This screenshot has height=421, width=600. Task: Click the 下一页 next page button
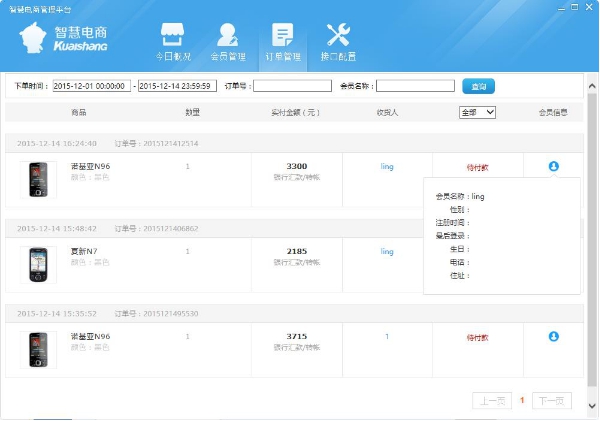click(551, 400)
